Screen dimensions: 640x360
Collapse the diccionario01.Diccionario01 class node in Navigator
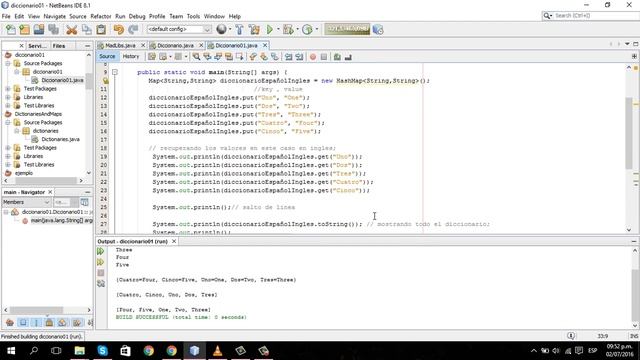[6, 212]
